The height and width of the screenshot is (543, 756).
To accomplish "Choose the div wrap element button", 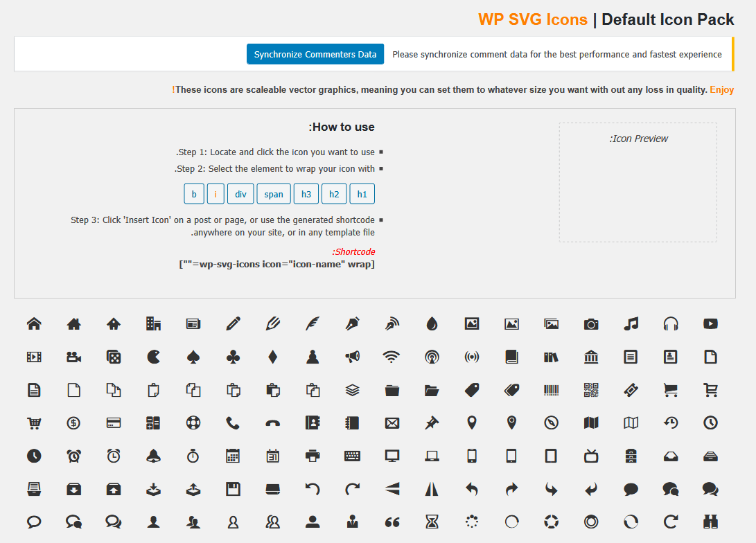I will coord(240,194).
